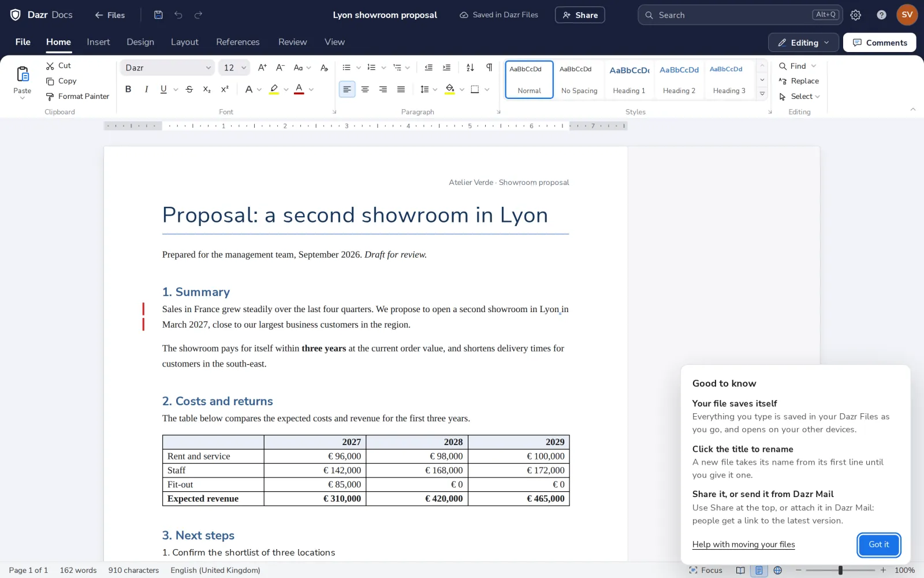The height and width of the screenshot is (578, 924).
Task: Apply superscript formatting
Action: coord(225,89)
